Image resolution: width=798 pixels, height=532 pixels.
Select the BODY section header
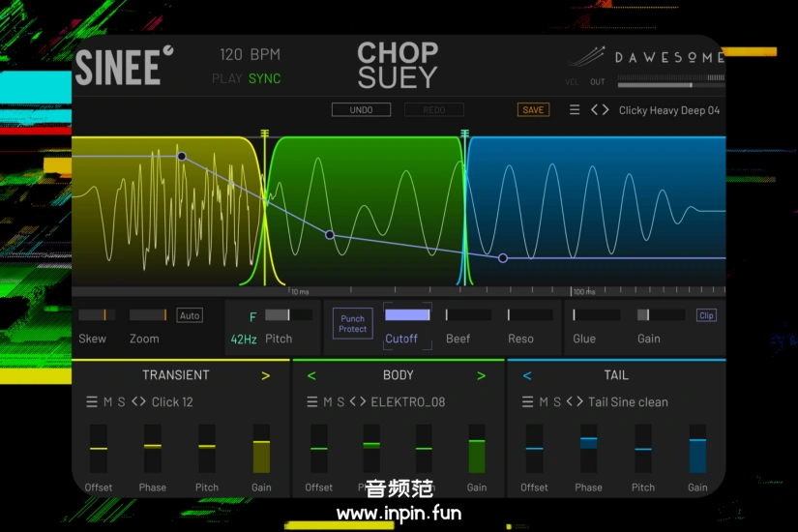click(398, 375)
